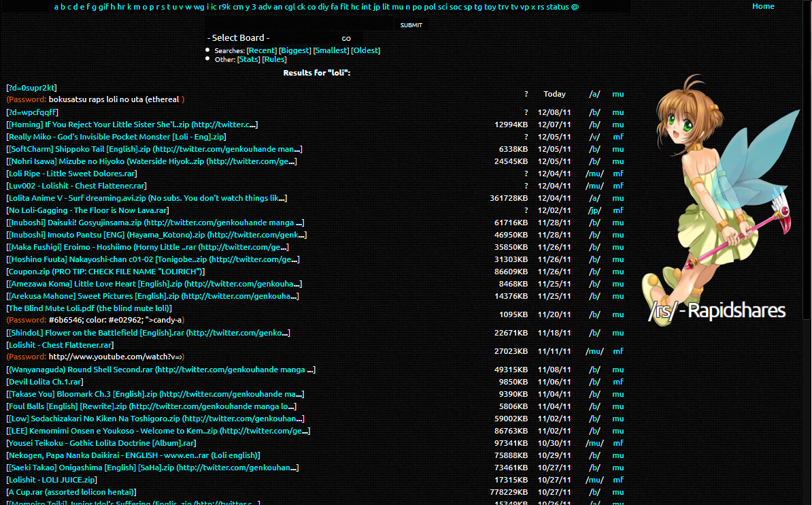Viewport: 812px width, 505px height.
Task: Open the ic board in top navigation
Action: coord(214,7)
